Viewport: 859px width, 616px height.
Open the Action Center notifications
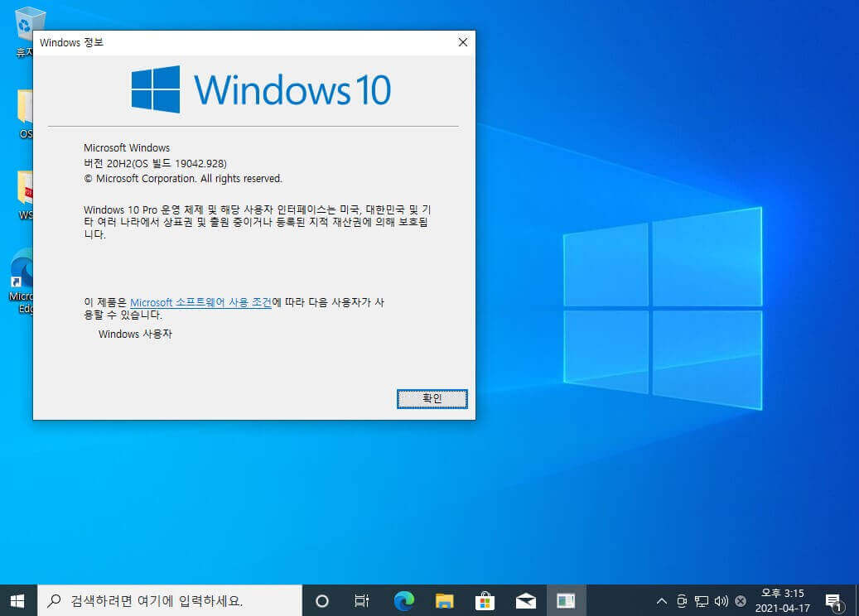[834, 601]
